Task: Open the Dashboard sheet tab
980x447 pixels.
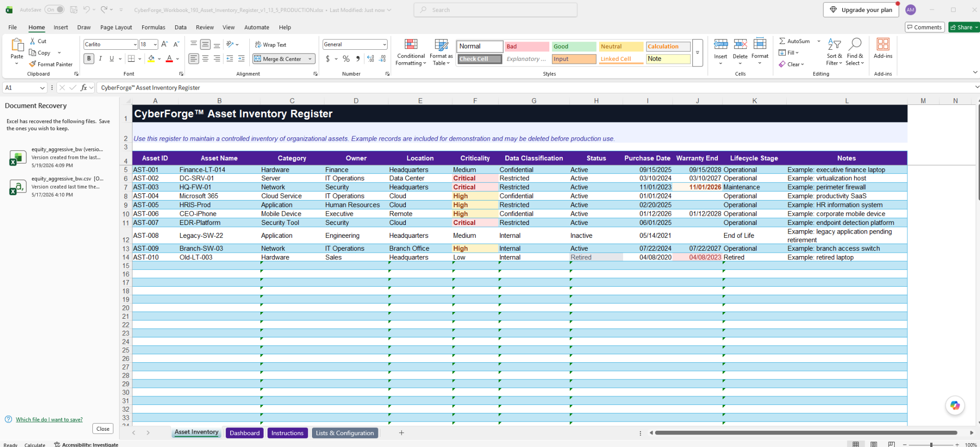Action: pyautogui.click(x=245, y=433)
